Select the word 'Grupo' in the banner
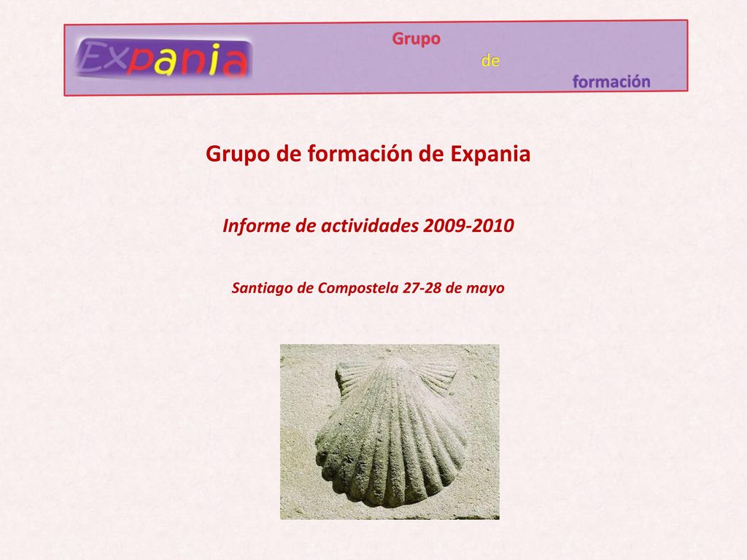747x560 pixels. (x=417, y=39)
